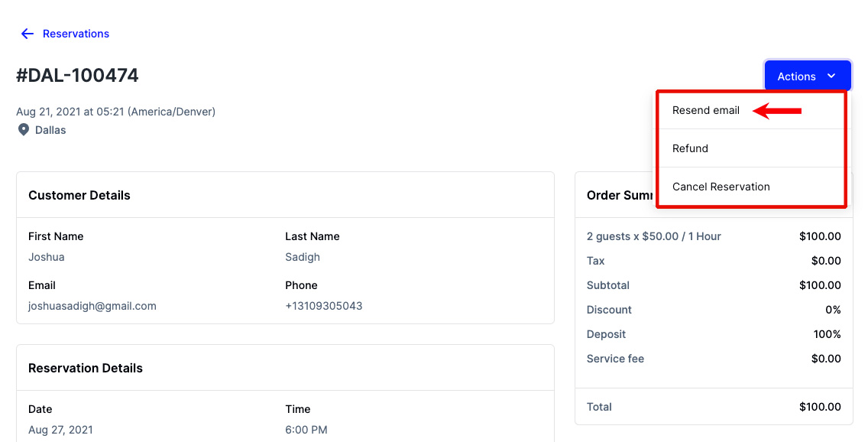Click the Reservation Details heading
This screenshot has height=442, width=868.
coord(86,369)
